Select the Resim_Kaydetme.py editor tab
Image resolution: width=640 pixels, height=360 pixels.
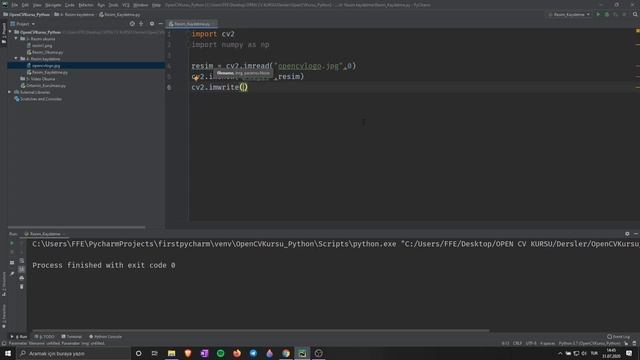click(x=191, y=24)
